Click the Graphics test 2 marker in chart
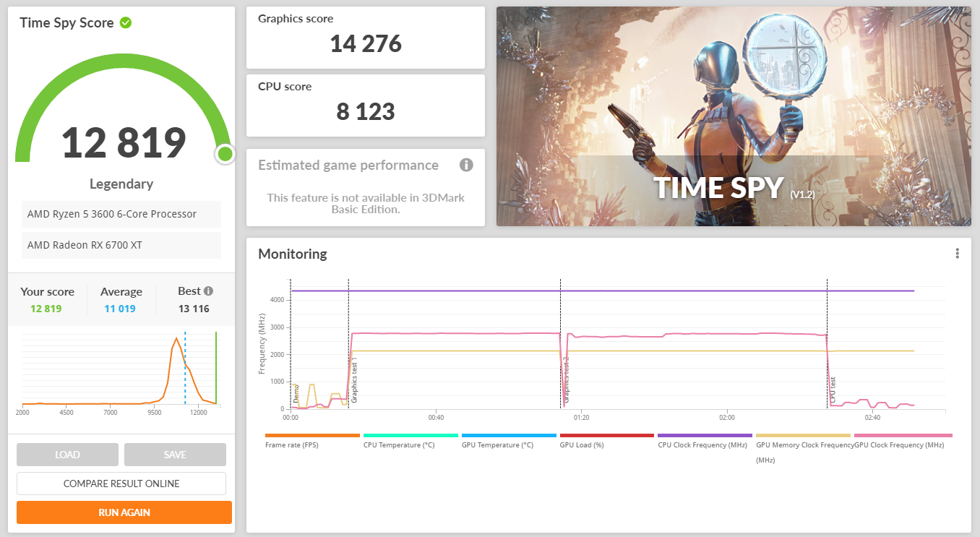980x537 pixels. 566,380
